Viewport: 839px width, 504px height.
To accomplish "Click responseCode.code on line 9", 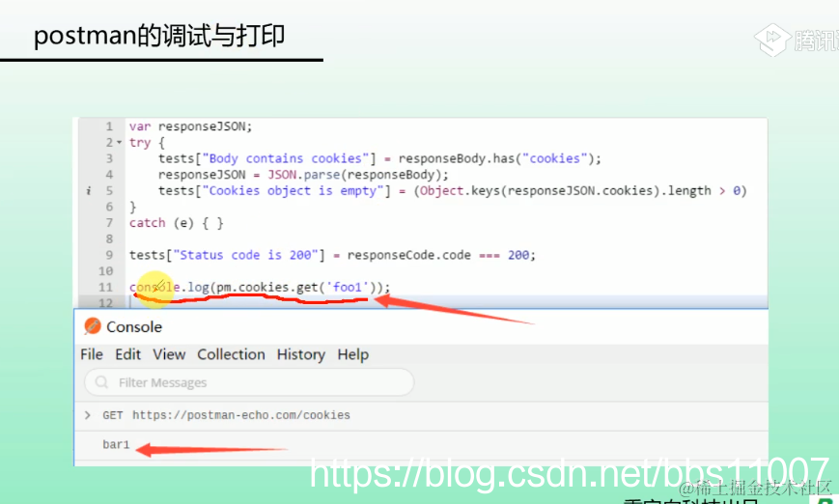I will click(408, 255).
